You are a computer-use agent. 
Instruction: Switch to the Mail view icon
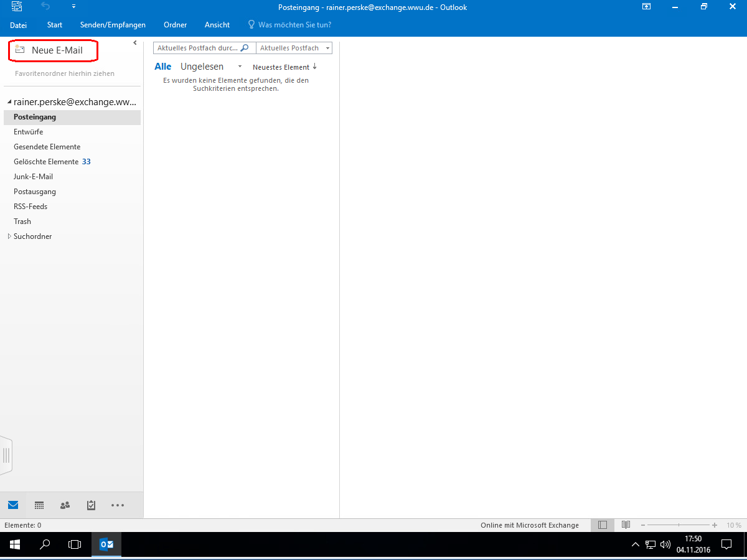(x=13, y=505)
